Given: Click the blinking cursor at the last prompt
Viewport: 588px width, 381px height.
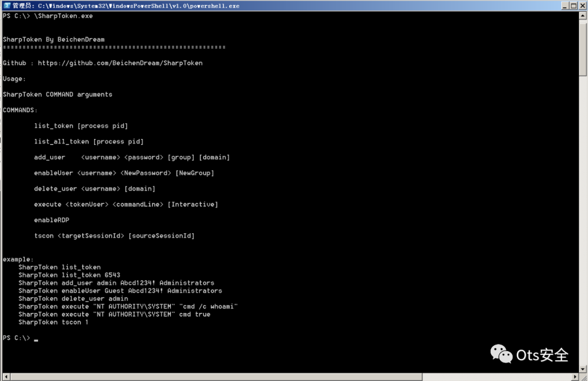Looking at the screenshot, I should coord(36,340).
